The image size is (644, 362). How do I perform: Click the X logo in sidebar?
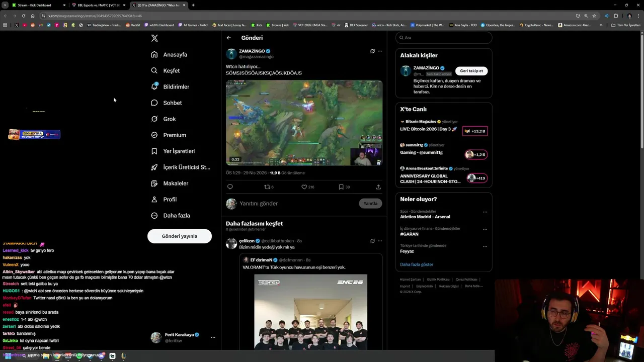[154, 38]
